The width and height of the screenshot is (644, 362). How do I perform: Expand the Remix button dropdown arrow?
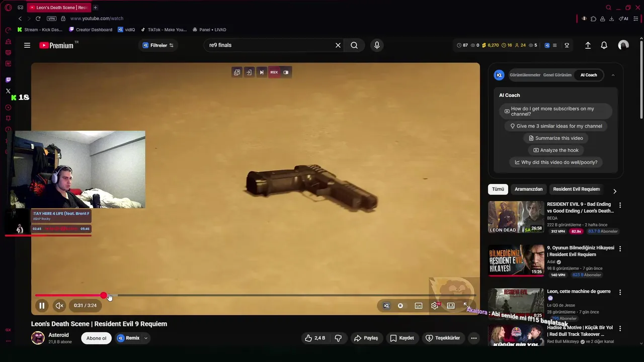145,338
